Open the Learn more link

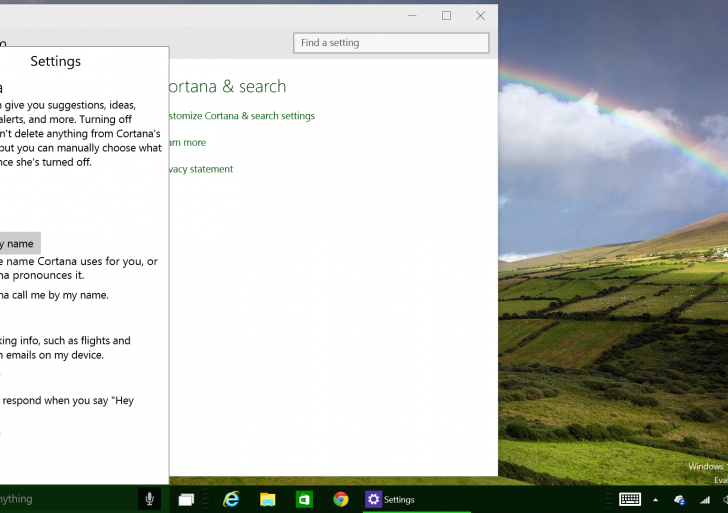pos(187,143)
